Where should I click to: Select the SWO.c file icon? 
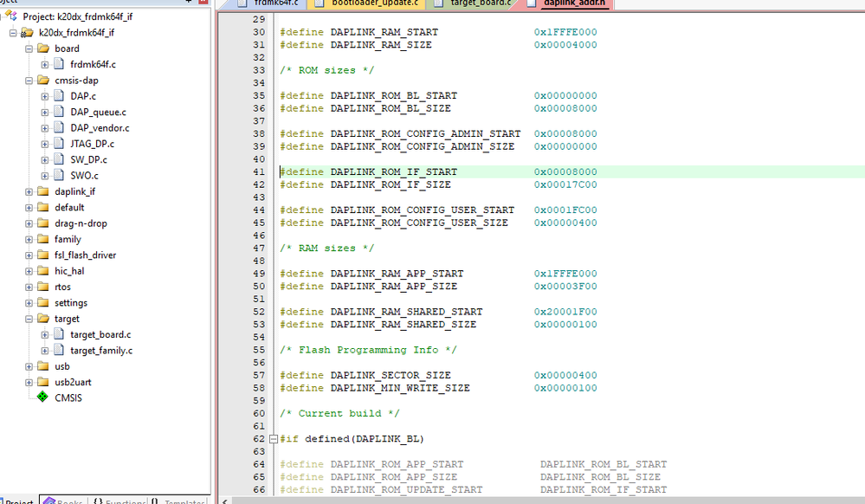click(x=59, y=176)
